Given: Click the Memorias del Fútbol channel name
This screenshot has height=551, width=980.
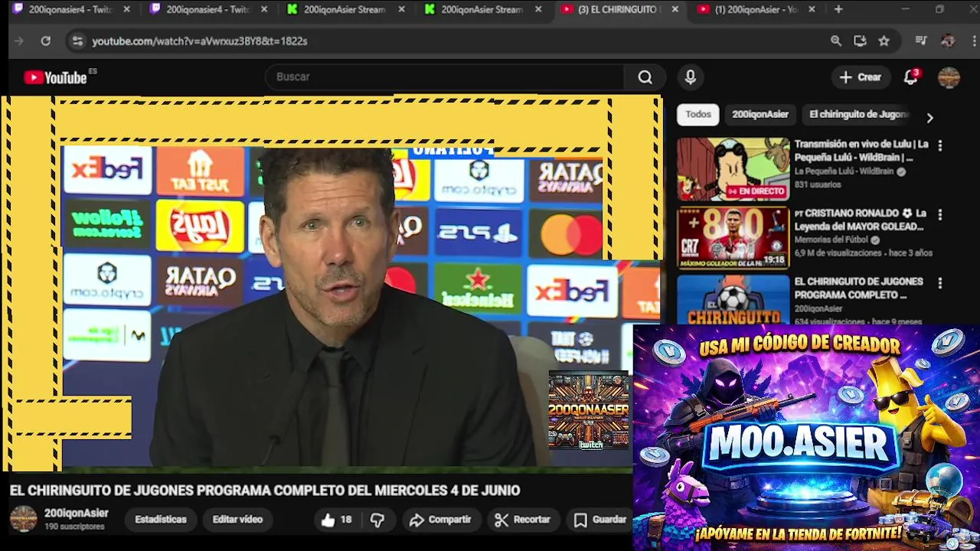Looking at the screenshot, I should [x=831, y=240].
